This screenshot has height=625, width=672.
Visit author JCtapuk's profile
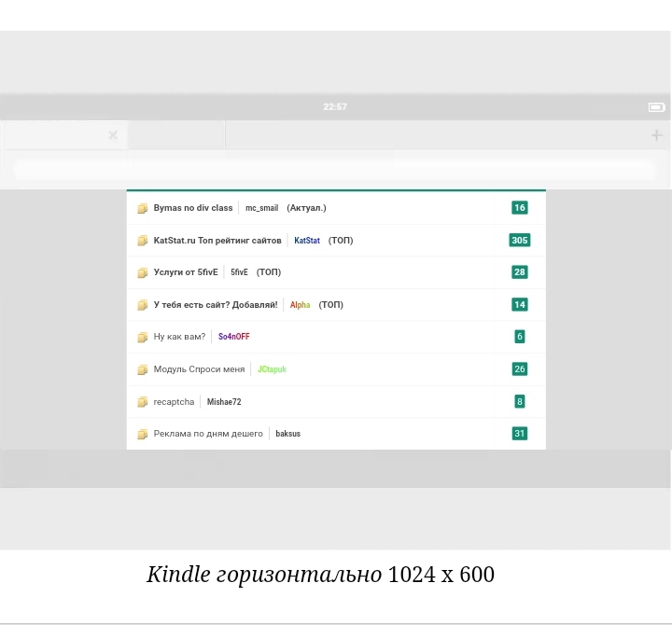coord(272,369)
